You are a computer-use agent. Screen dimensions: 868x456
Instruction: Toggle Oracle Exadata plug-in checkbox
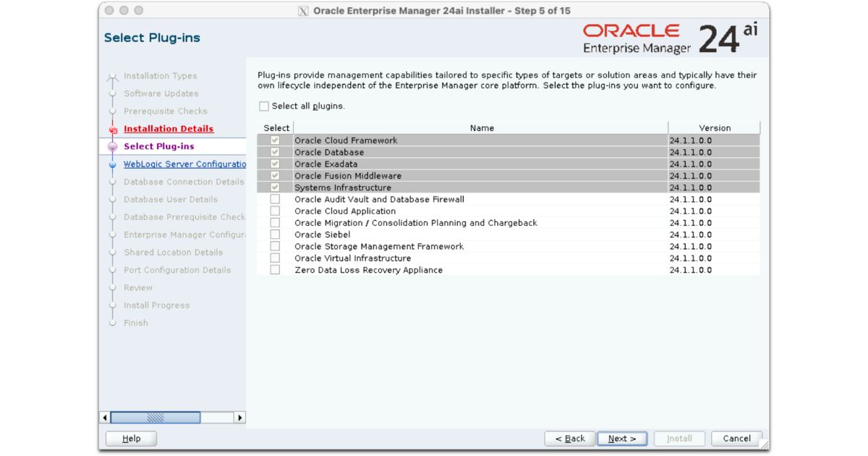pyautogui.click(x=275, y=164)
